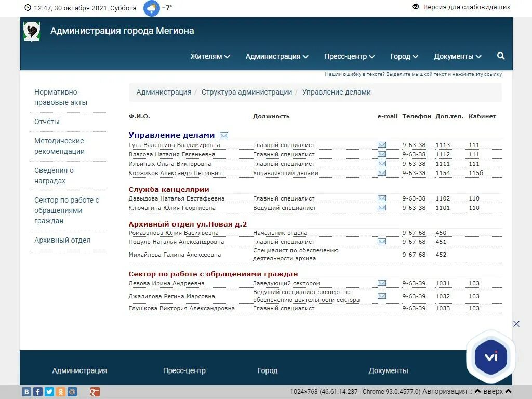Screen dimensions: 532x399
Task: Open Отчёты in the sidebar
Action: click(47, 122)
